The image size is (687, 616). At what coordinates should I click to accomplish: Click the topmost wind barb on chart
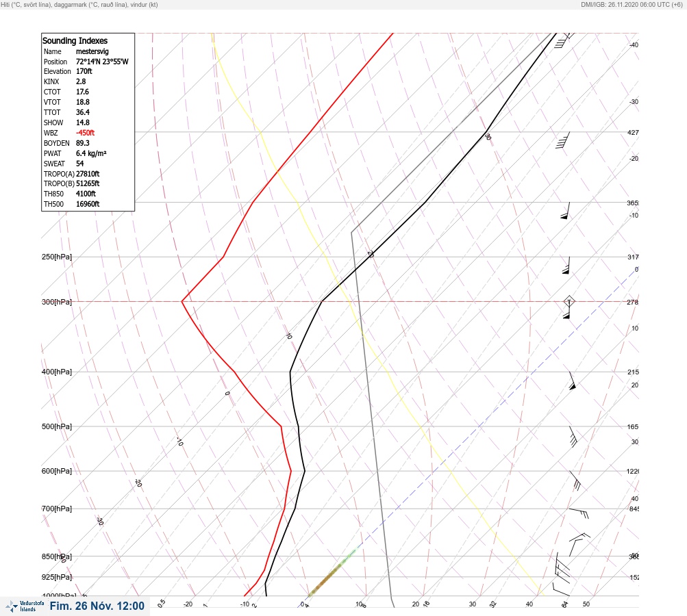tap(564, 40)
